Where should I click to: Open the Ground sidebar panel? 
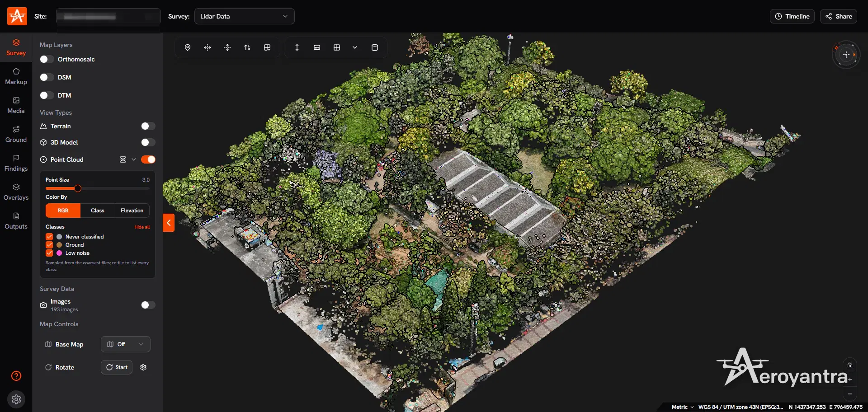pos(16,134)
